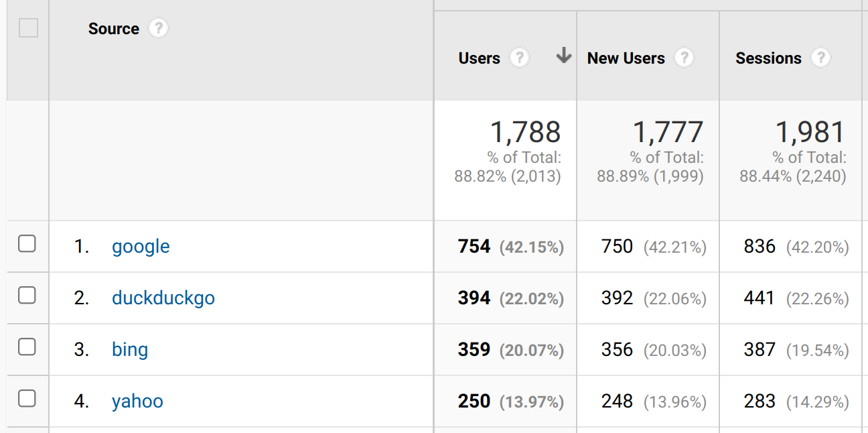Click help icon next to Sessions header
This screenshot has height=433, width=868.
coord(820,58)
